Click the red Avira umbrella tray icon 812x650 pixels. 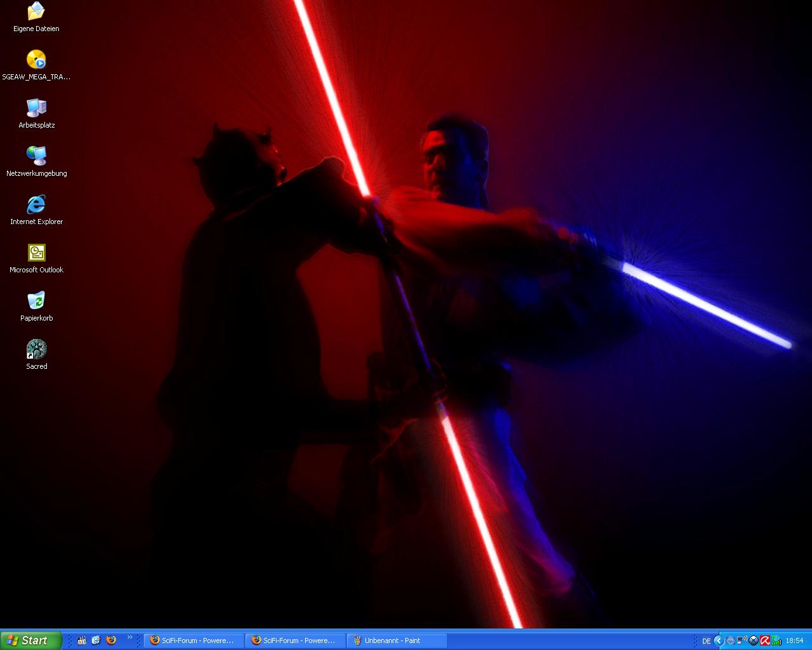[x=765, y=640]
